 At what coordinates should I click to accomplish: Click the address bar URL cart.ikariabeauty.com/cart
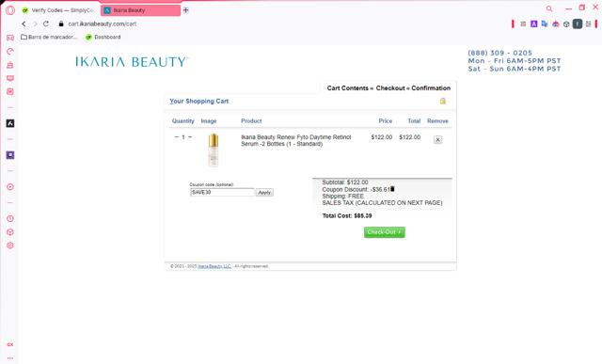point(103,24)
